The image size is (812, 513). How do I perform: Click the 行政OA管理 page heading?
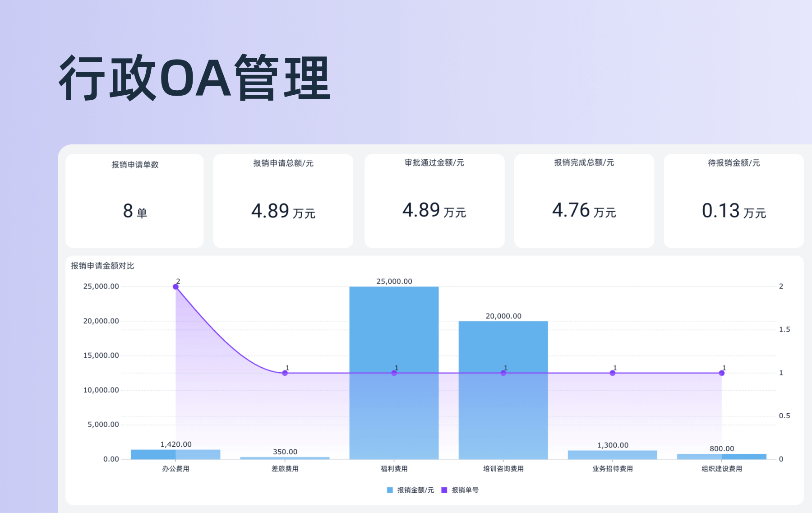coord(195,78)
